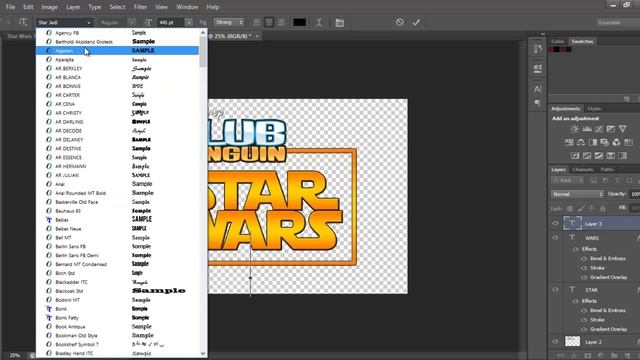The image size is (640, 360).
Task: Add Black & White adjustment
Action: (593, 142)
